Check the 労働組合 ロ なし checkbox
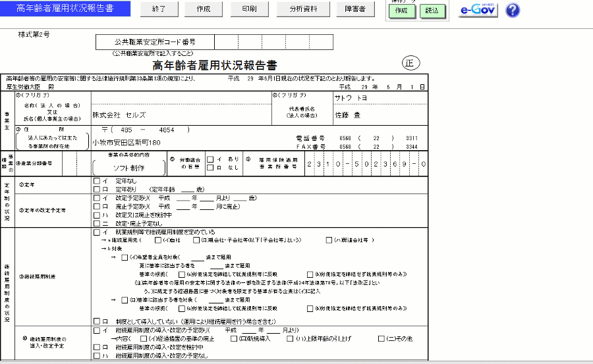The height and width of the screenshot is (364, 593). [x=210, y=167]
